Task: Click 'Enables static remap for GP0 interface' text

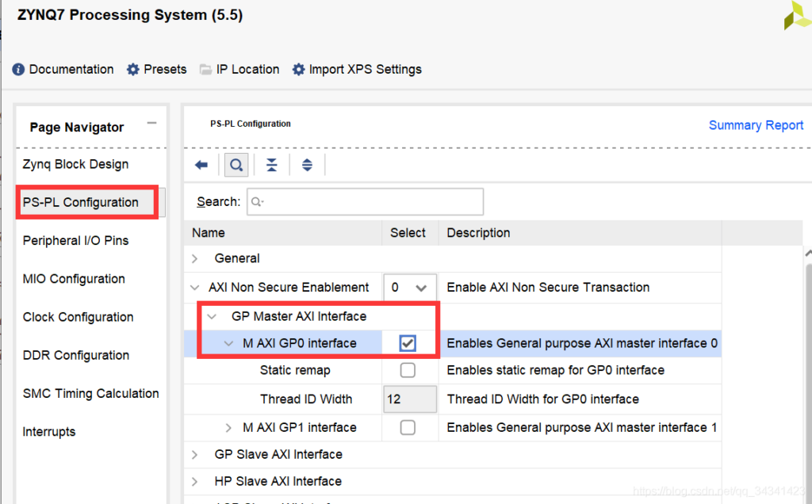Action: tap(556, 370)
